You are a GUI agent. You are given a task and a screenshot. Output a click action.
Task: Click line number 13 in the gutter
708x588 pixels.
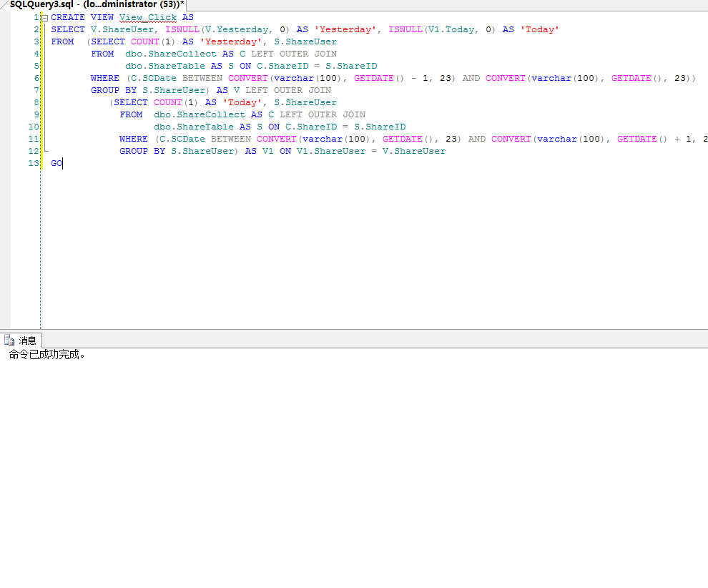(34, 164)
